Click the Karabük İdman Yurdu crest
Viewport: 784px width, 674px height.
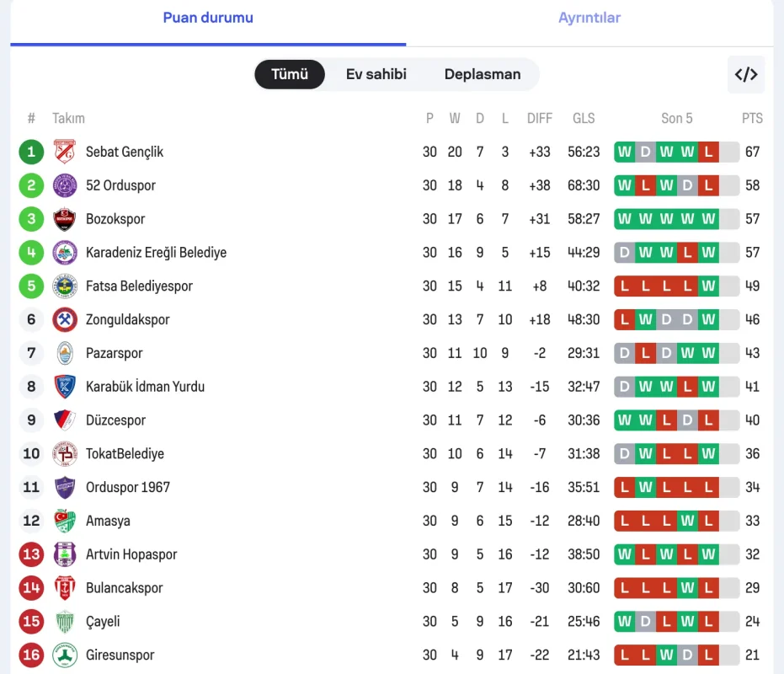(x=65, y=387)
